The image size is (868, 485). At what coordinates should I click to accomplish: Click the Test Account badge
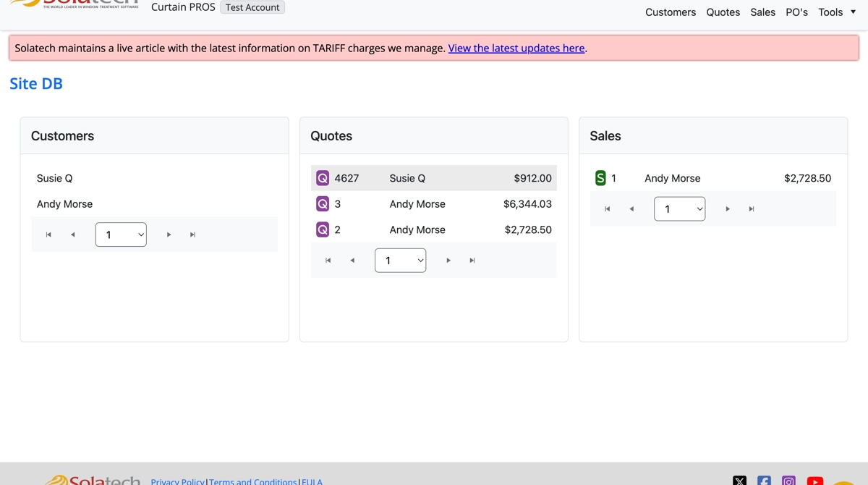[252, 7]
